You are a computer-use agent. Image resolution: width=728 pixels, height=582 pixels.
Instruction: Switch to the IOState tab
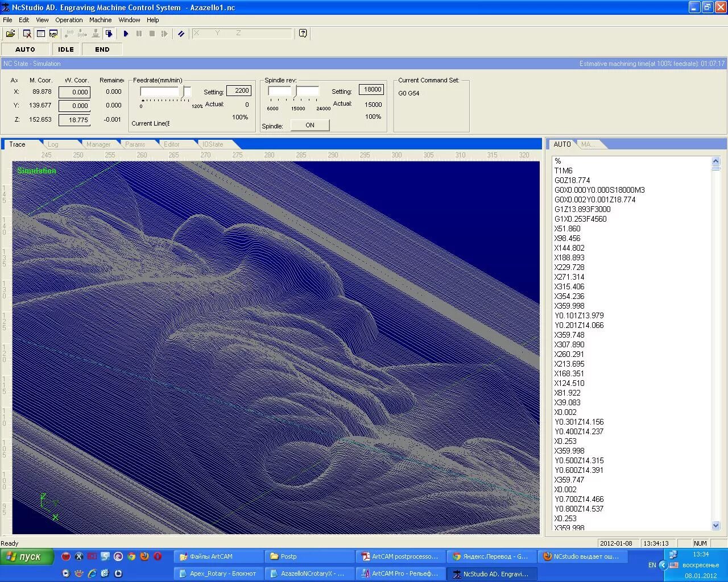(213, 144)
